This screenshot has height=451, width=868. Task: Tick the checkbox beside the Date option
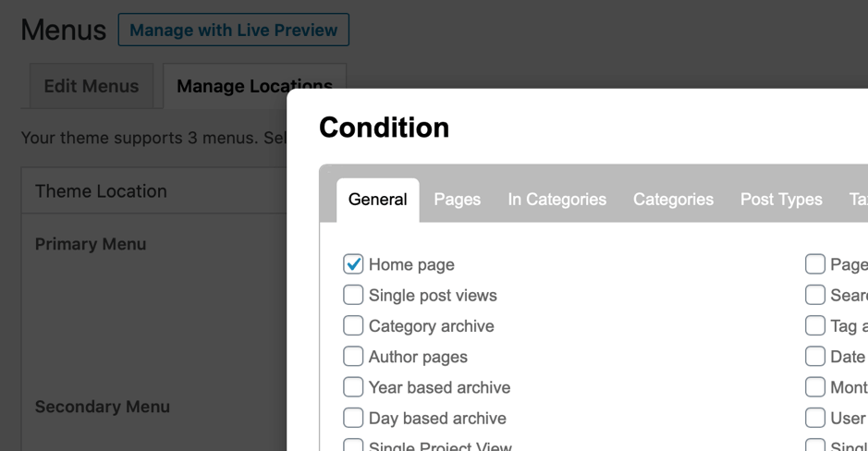pyautogui.click(x=815, y=357)
